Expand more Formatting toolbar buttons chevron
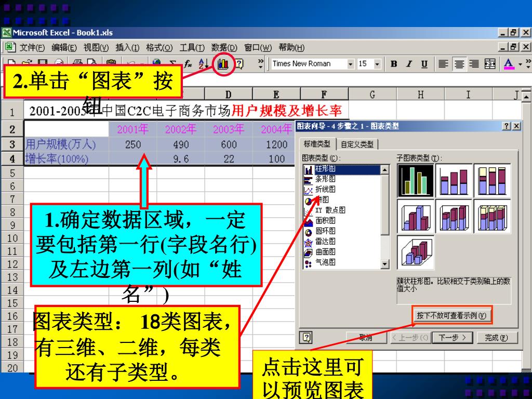The width and height of the screenshot is (532, 399). (528, 63)
